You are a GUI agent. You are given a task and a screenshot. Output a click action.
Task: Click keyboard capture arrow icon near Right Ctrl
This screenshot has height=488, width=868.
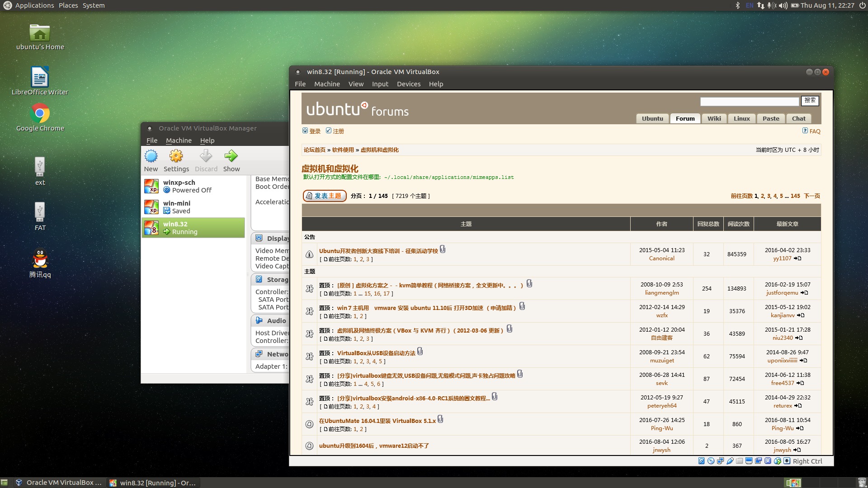(x=787, y=461)
